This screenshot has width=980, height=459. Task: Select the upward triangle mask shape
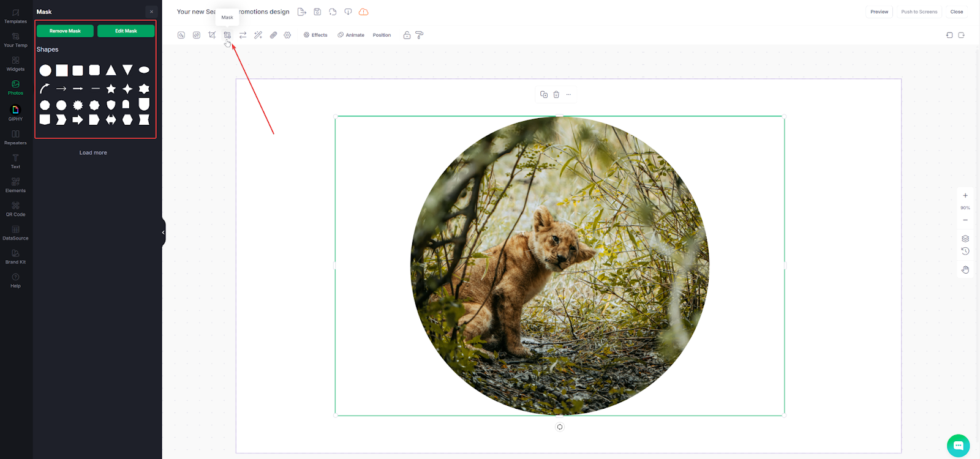111,70
